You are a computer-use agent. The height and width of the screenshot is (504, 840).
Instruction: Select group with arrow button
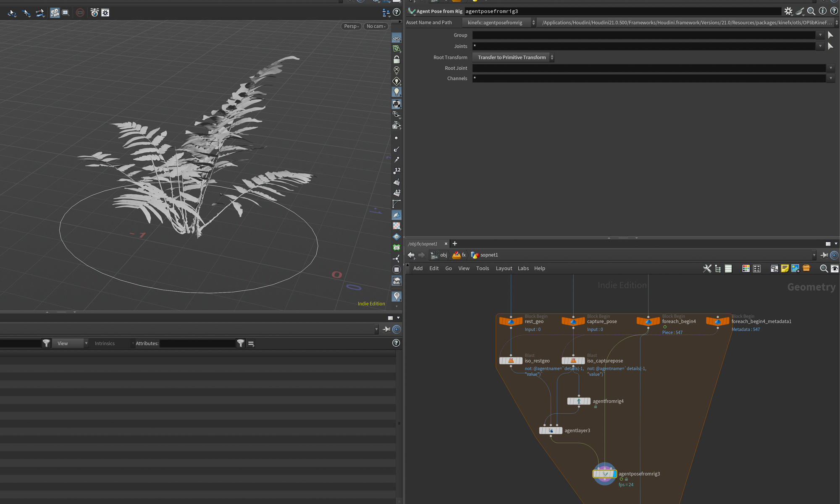click(x=830, y=35)
